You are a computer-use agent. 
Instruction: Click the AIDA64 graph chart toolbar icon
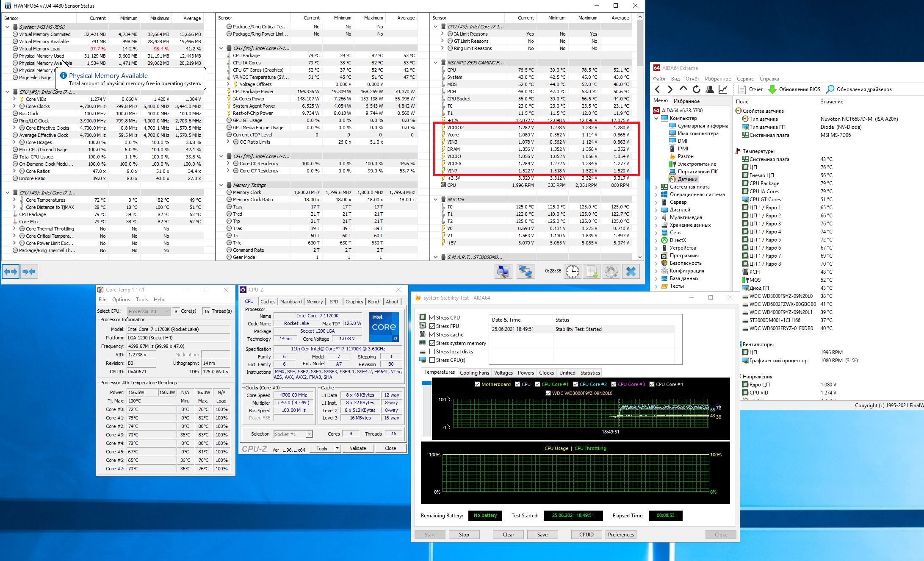click(x=723, y=89)
